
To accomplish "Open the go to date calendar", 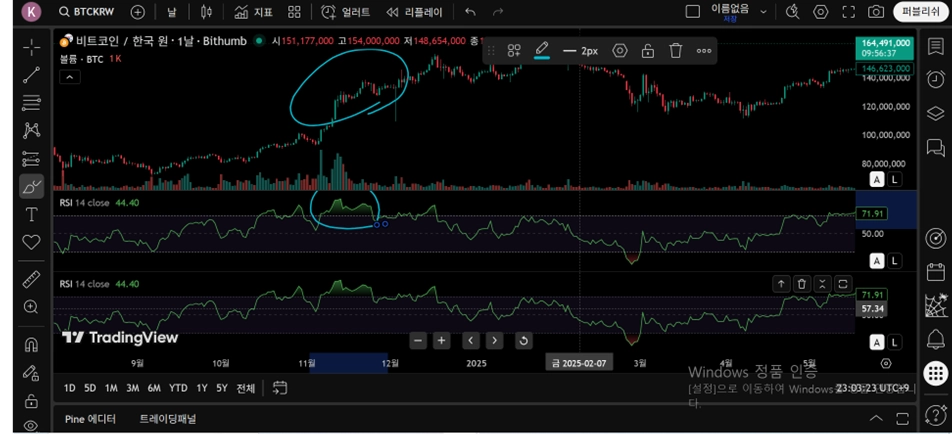I will pos(280,388).
